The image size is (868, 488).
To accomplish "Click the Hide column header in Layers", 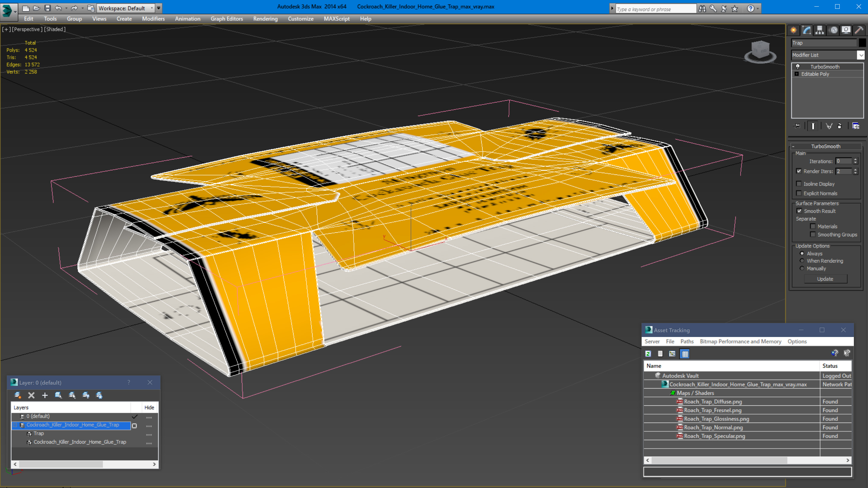I will [x=149, y=408].
